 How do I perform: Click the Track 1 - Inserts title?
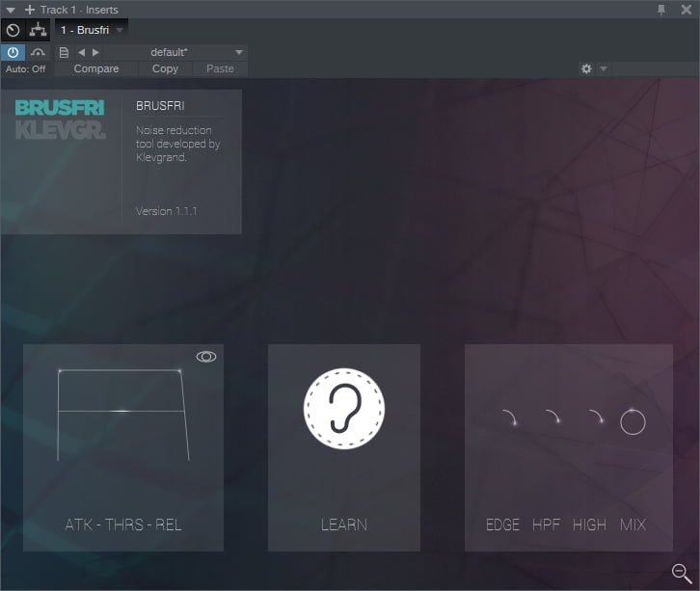[x=79, y=10]
